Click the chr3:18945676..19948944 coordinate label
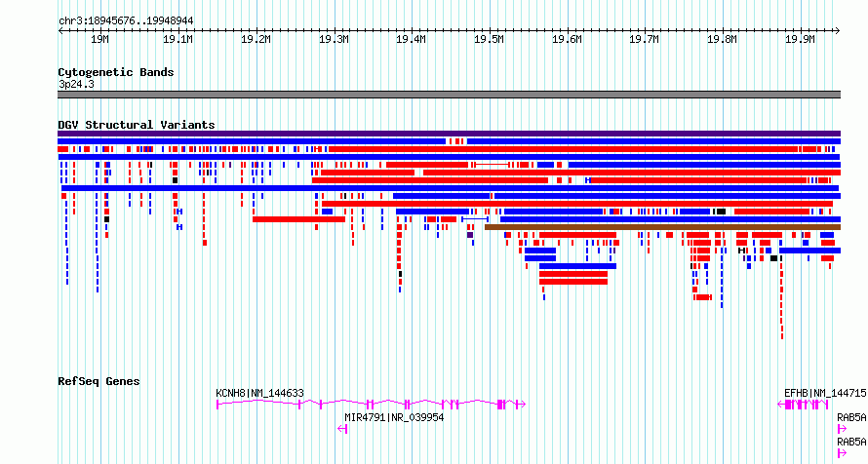Screen dimensions: 868x464 [126, 20]
